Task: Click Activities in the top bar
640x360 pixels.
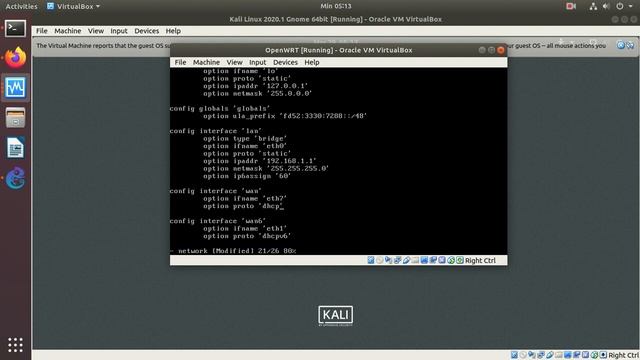Action: pos(21,6)
